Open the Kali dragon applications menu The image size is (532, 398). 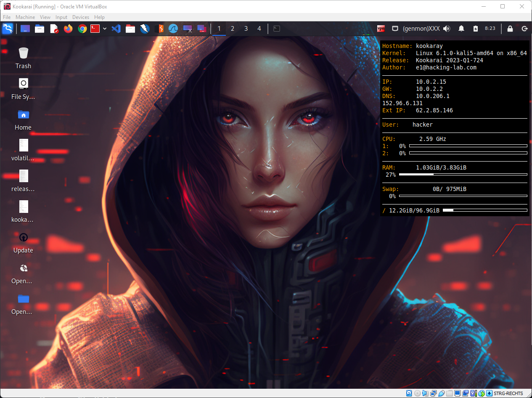(x=8, y=29)
